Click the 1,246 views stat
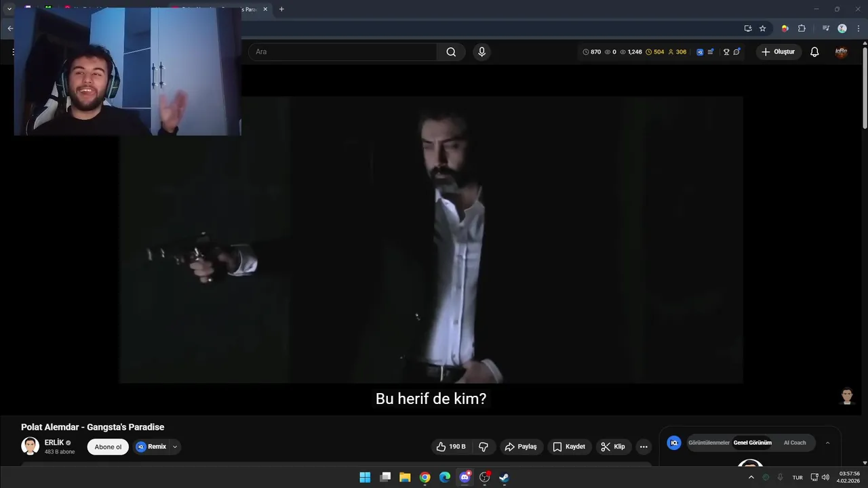This screenshot has width=868, height=488. (x=631, y=52)
